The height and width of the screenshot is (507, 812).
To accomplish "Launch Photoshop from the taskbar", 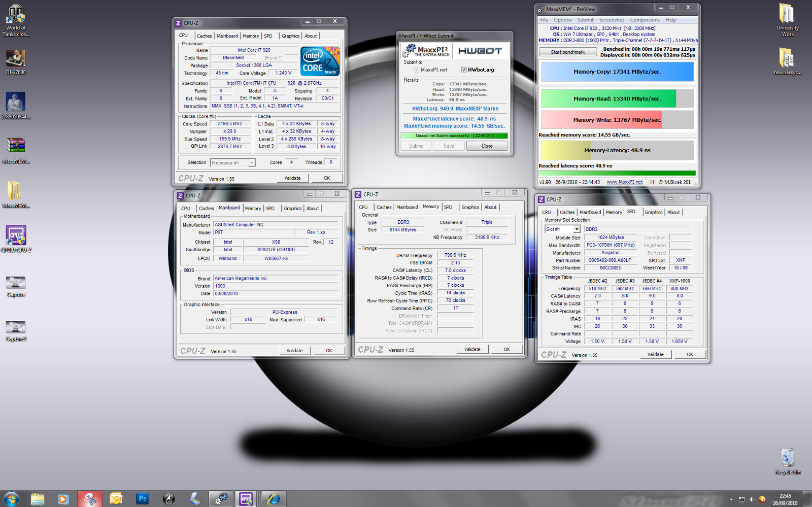I will pyautogui.click(x=143, y=499).
